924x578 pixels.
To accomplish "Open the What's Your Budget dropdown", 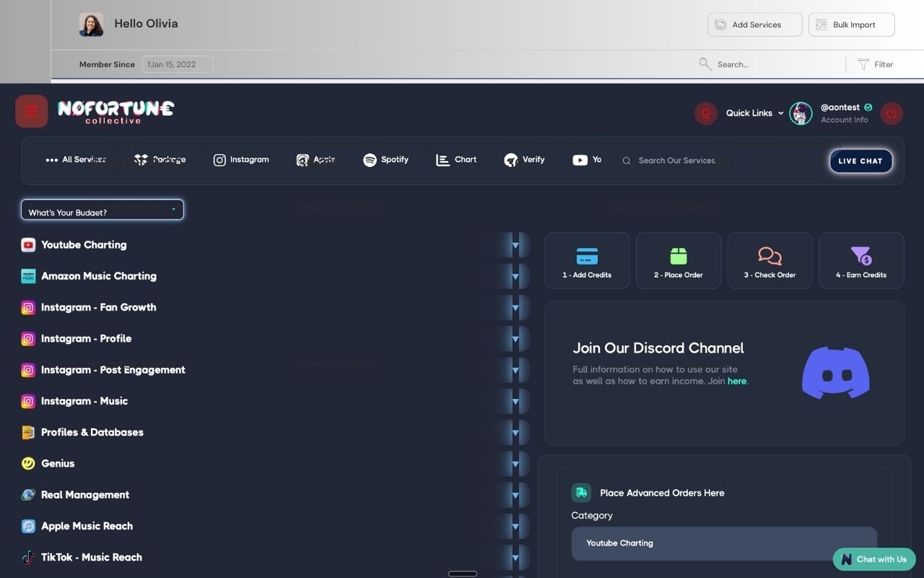I will tap(102, 210).
